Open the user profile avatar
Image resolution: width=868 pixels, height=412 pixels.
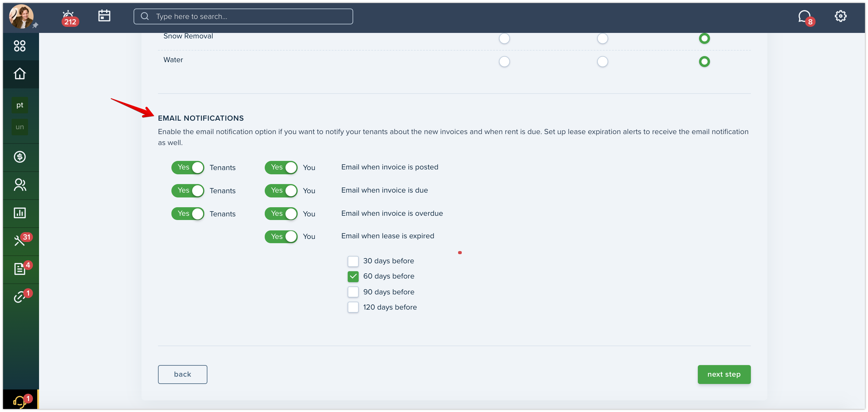21,16
